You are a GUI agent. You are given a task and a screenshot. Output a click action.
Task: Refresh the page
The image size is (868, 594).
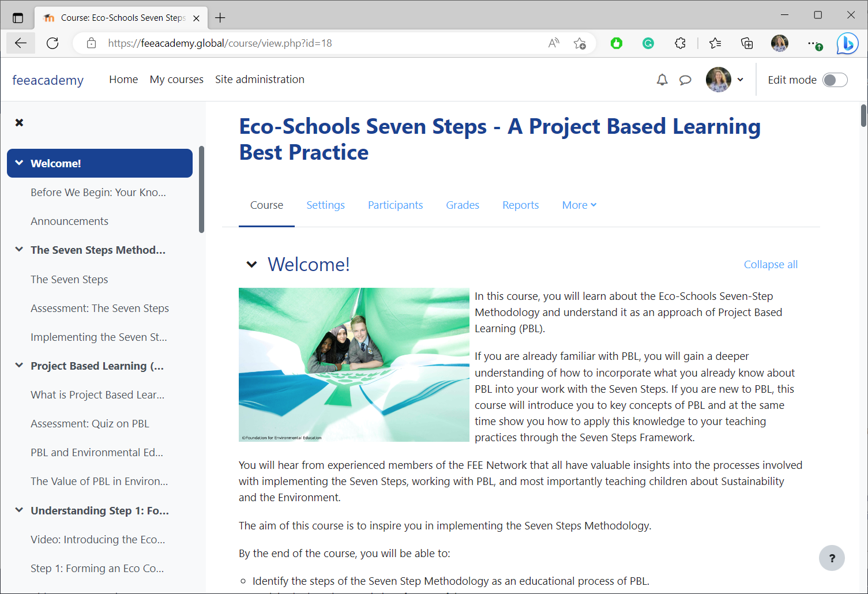[x=52, y=43]
